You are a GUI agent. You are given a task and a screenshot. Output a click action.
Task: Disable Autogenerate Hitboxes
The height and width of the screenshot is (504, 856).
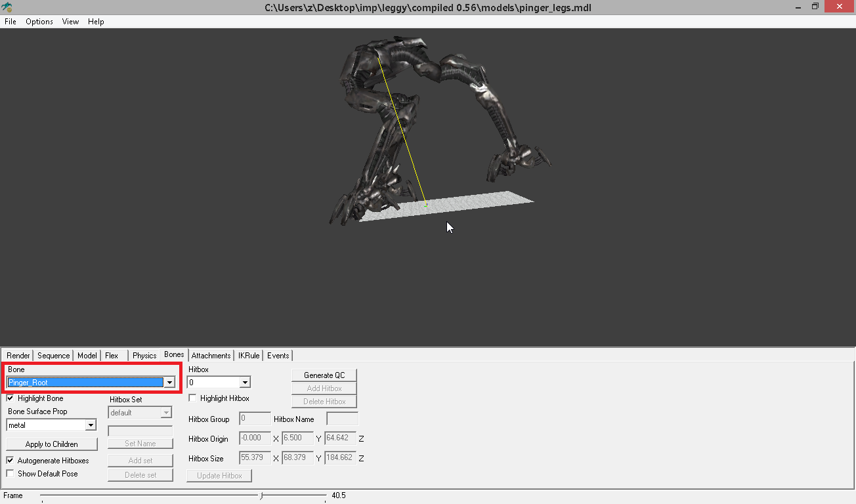click(10, 460)
